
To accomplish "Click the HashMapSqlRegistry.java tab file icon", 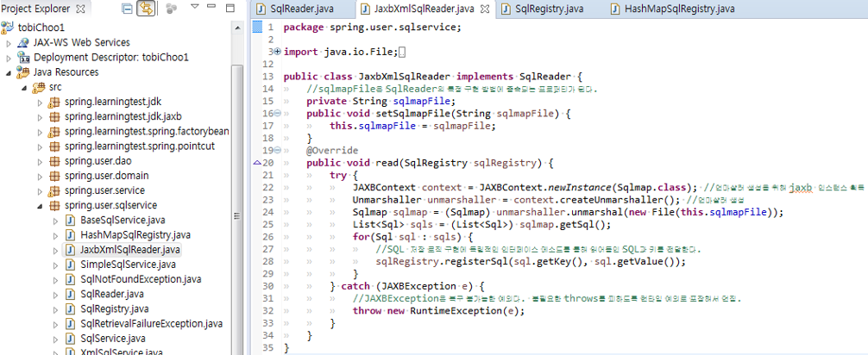I will pyautogui.click(x=615, y=9).
